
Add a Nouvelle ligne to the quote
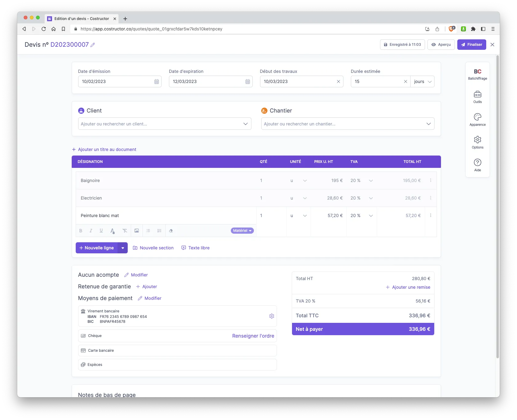[97, 248]
